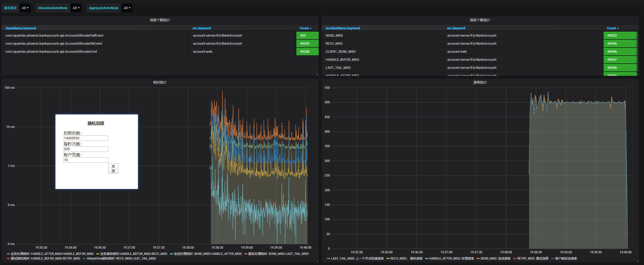Viewport: 644px width, 265px height.
Task: Open the 指标个数统计 panel title menu
Action: (x=480, y=20)
